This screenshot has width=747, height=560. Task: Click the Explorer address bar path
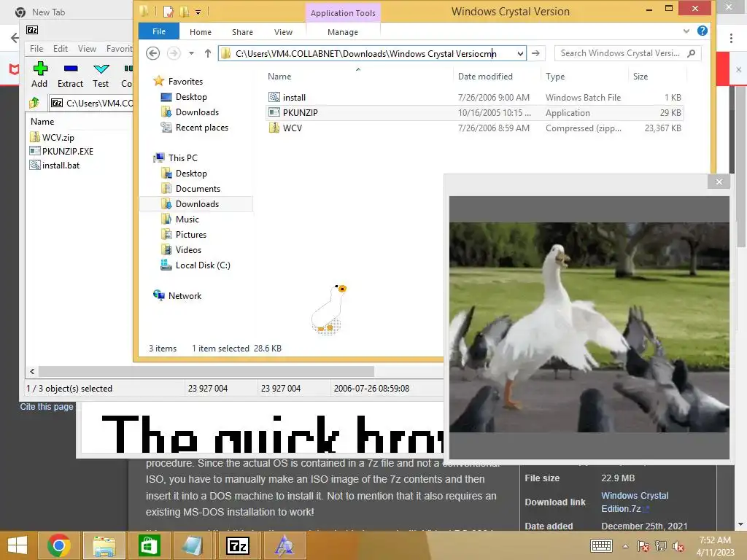(x=365, y=53)
